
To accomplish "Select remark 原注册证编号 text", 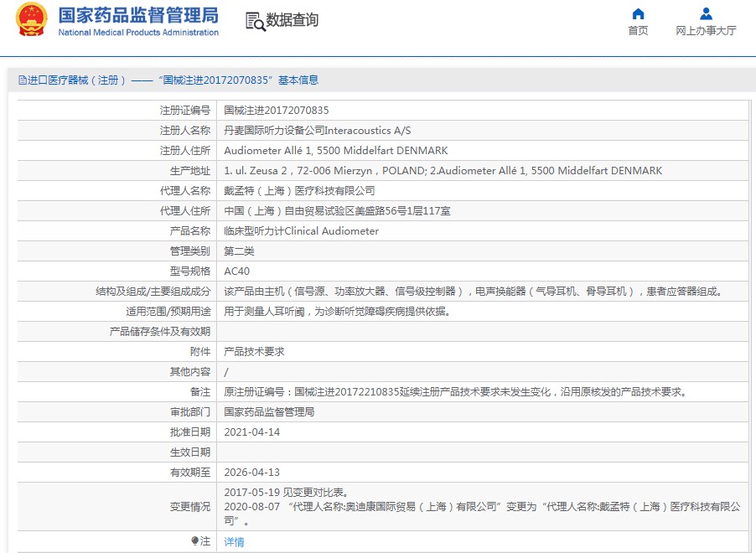I will (456, 392).
